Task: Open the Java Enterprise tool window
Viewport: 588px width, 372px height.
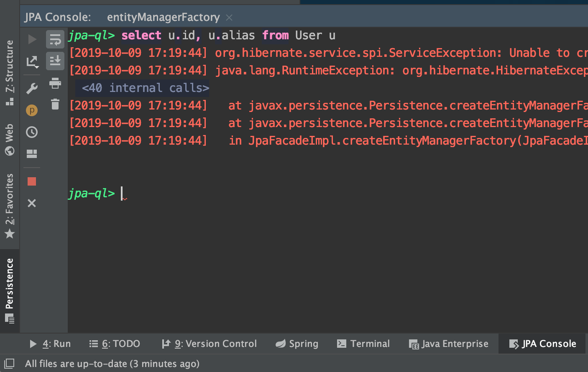Action: 448,344
